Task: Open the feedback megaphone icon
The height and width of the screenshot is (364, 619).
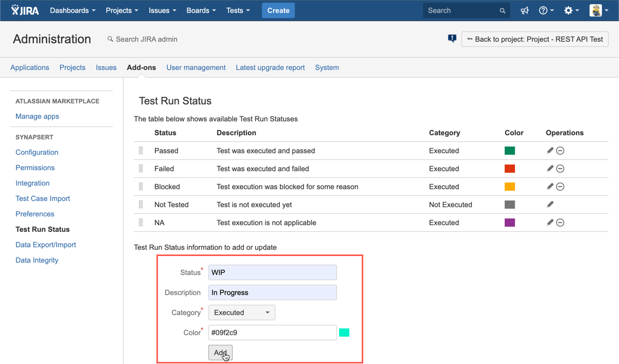Action: click(525, 10)
